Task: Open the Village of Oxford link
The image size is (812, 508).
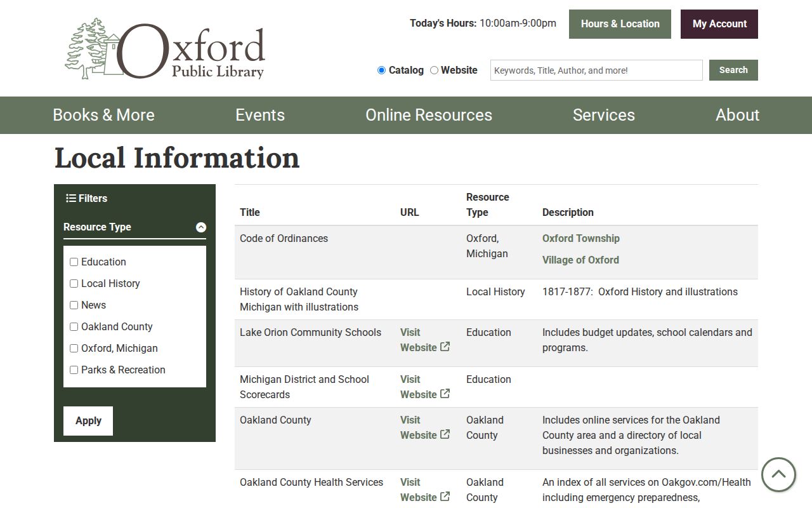Action: [580, 260]
